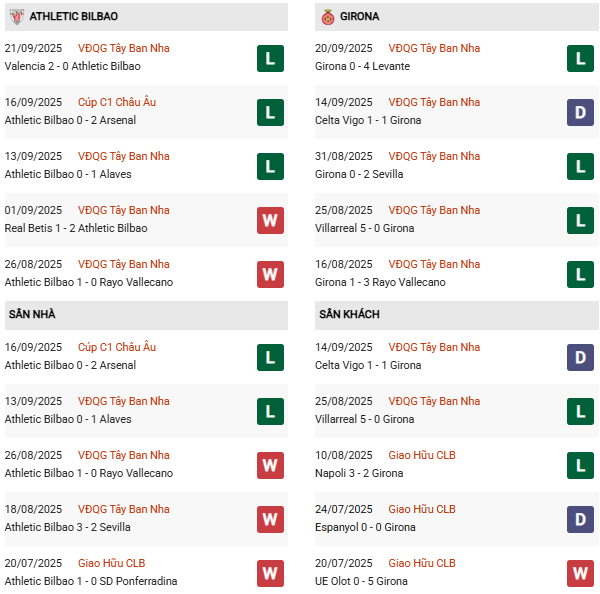This screenshot has height=594, width=600.
Task: Click the Girona club crest icon
Action: tap(328, 17)
